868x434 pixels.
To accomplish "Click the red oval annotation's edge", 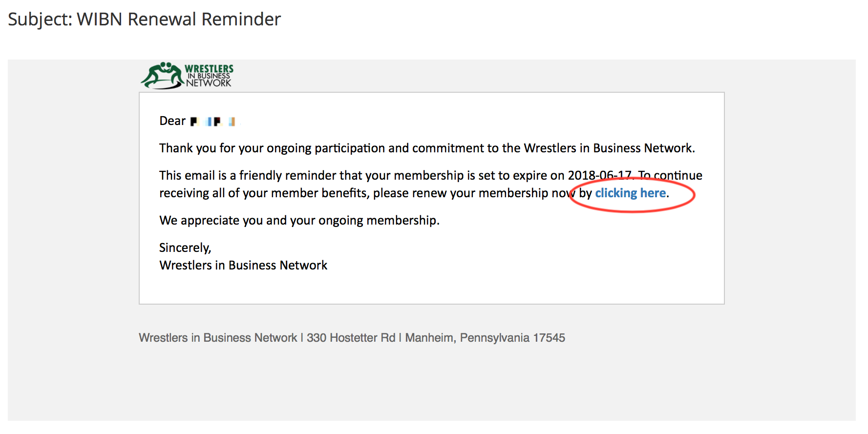I will [x=694, y=195].
